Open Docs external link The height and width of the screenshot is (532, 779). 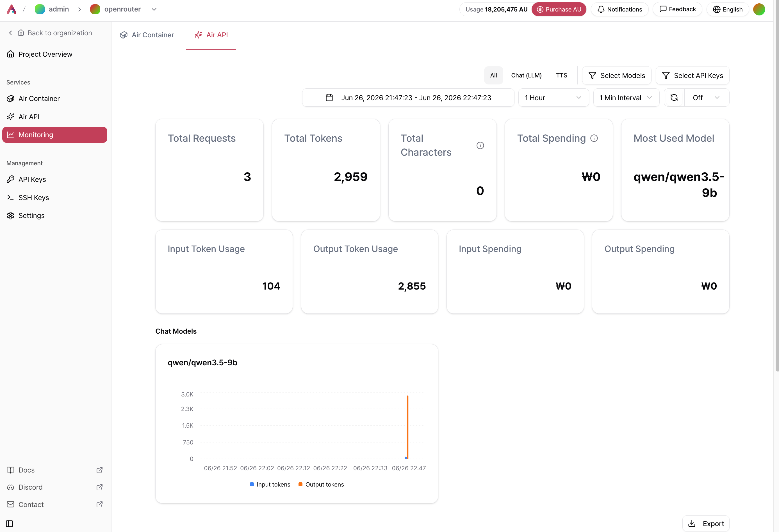[55, 470]
